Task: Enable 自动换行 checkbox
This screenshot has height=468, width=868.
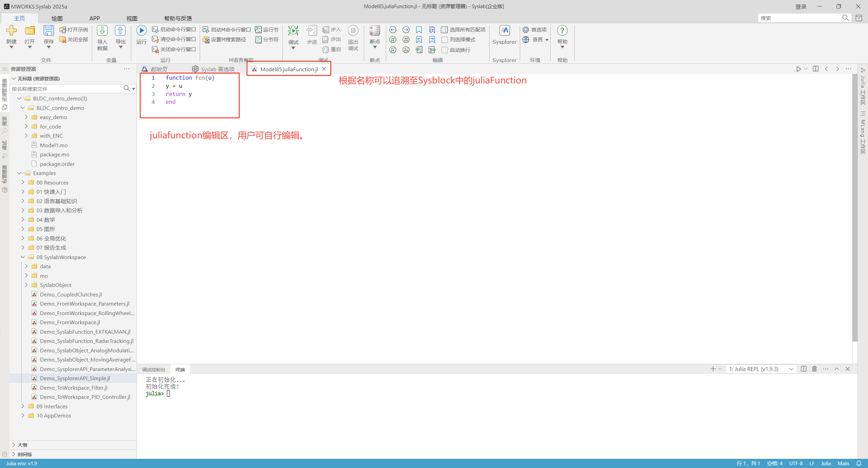Action: (445, 50)
